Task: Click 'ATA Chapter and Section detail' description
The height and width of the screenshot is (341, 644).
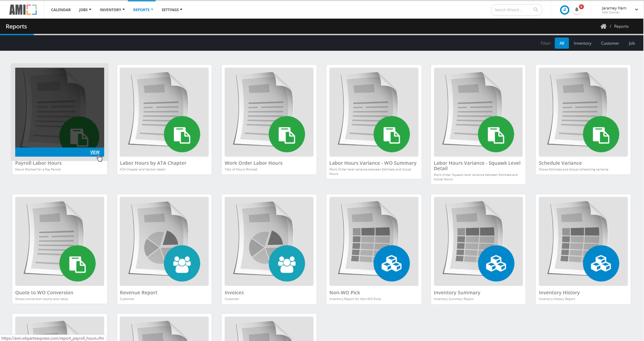Action: (142, 169)
